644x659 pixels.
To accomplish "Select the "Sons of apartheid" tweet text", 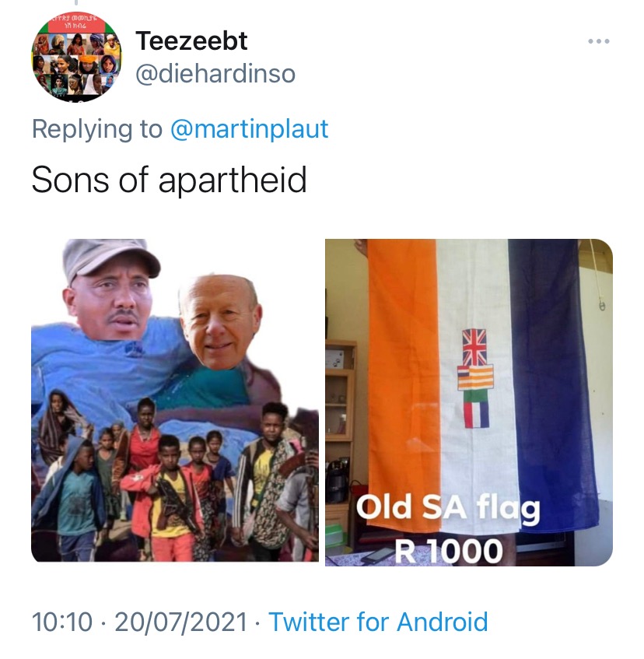I will point(169,180).
